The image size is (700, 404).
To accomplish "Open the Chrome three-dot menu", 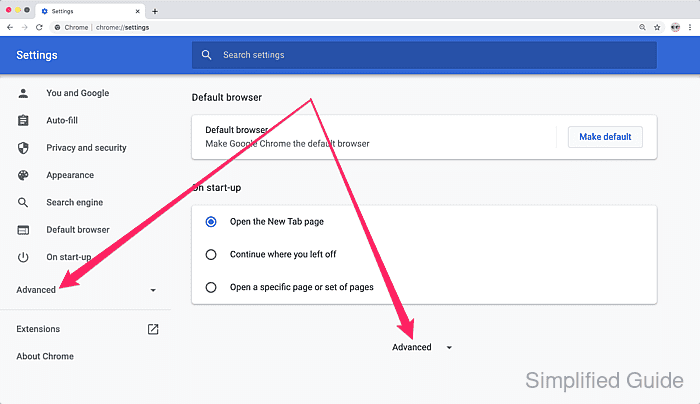I will pos(690,27).
